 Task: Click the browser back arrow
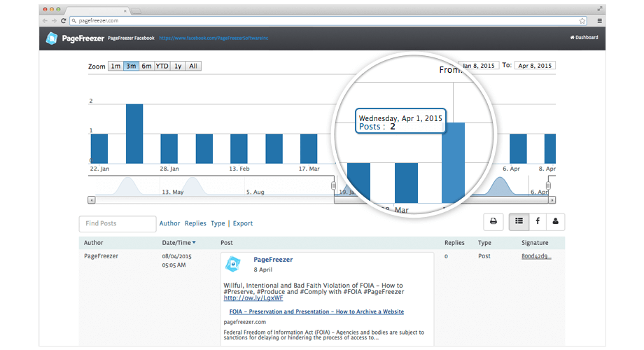[x=45, y=20]
